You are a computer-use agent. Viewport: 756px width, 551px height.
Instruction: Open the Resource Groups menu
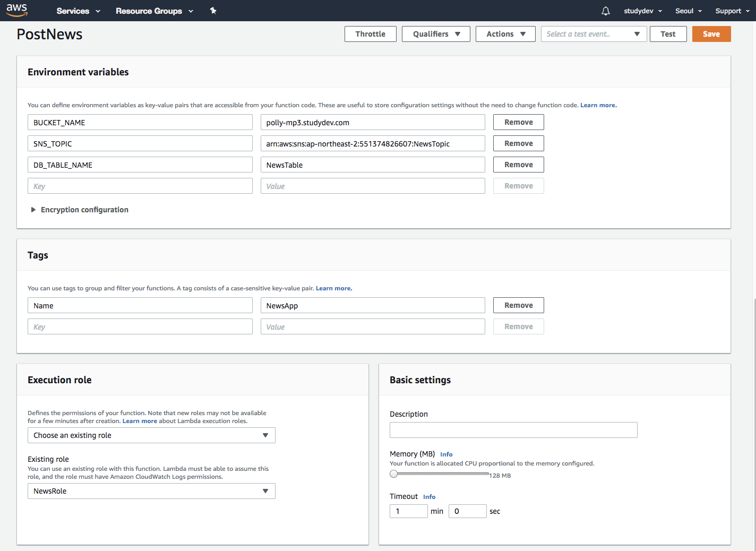pos(154,11)
